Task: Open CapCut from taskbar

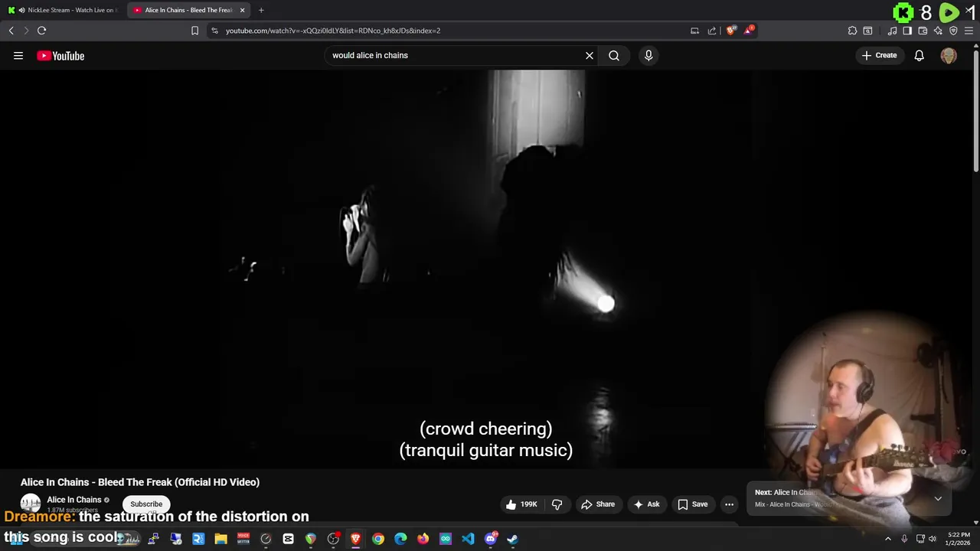Action: (x=288, y=539)
